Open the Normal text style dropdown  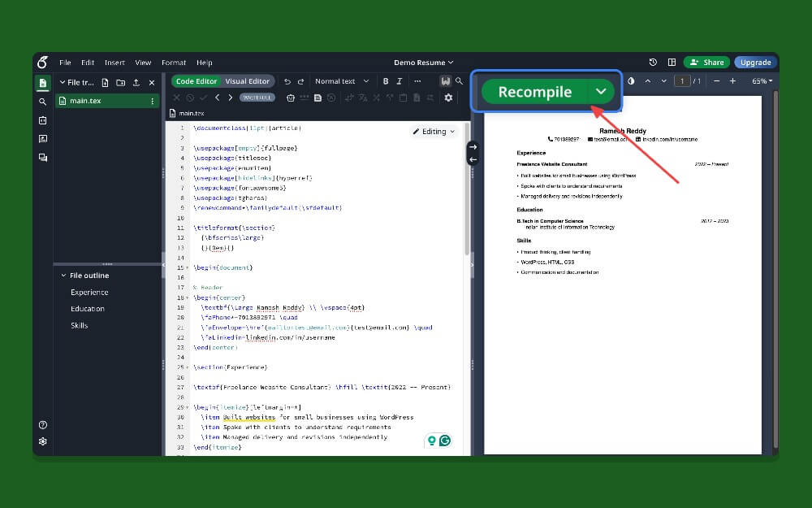[x=341, y=81]
